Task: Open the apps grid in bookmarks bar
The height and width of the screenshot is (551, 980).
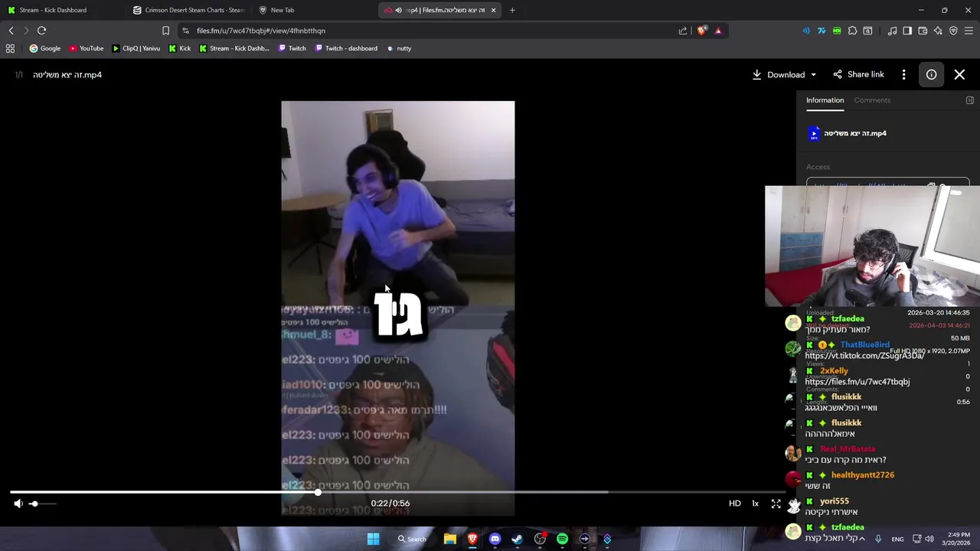Action: click(x=10, y=48)
